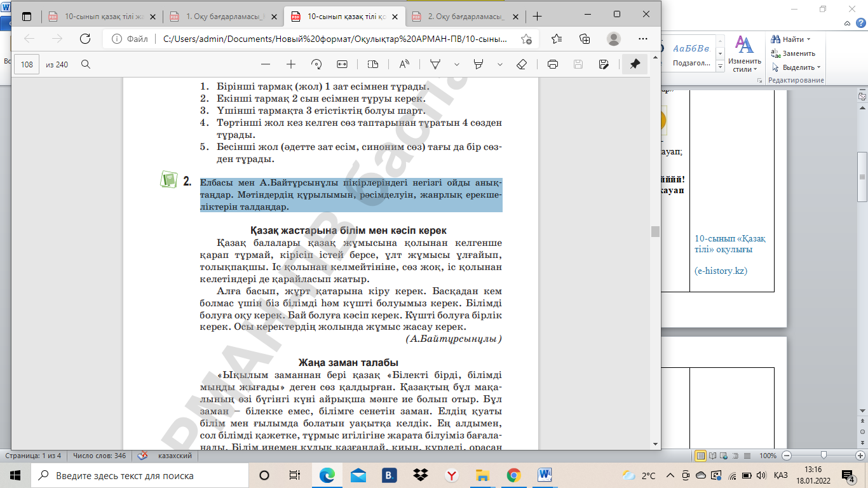Image resolution: width=868 pixels, height=488 pixels.
Task: Zoom out the PDF view
Action: [266, 64]
